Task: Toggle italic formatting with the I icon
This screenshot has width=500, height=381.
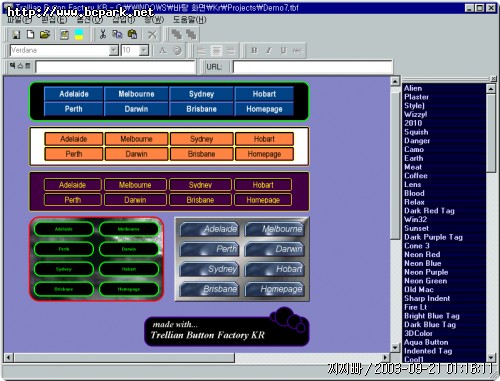Action: point(269,50)
